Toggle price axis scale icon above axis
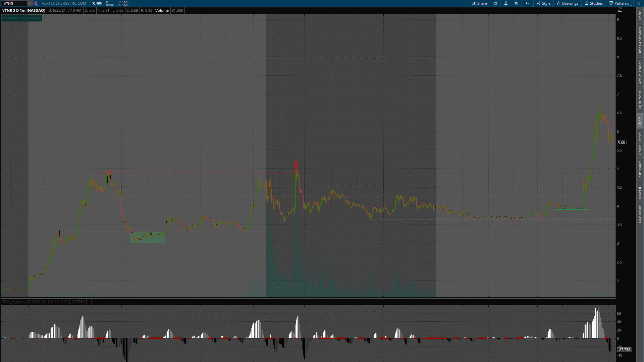 620,10
